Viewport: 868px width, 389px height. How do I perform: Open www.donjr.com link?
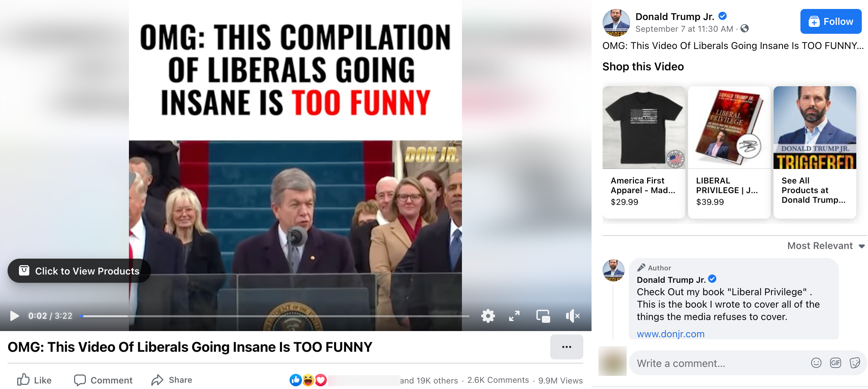coord(670,334)
